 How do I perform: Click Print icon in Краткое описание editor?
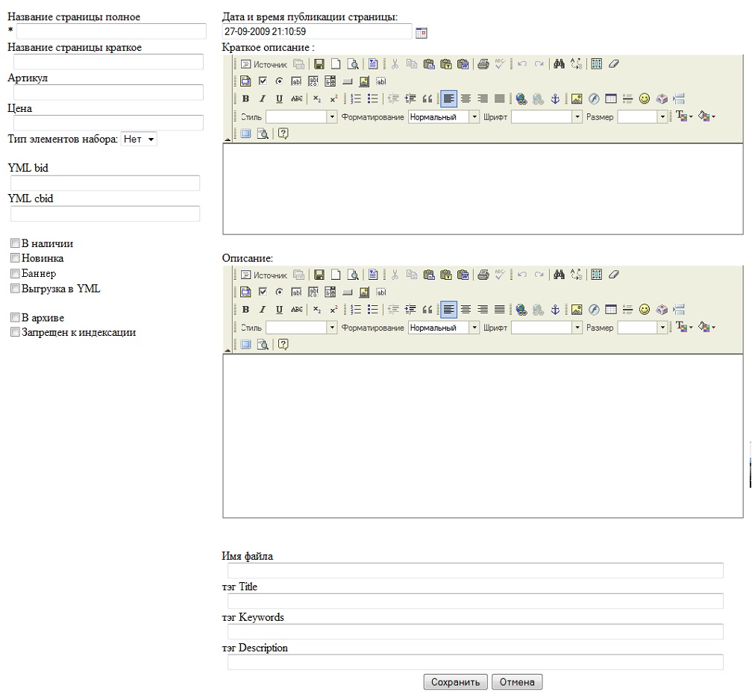483,64
